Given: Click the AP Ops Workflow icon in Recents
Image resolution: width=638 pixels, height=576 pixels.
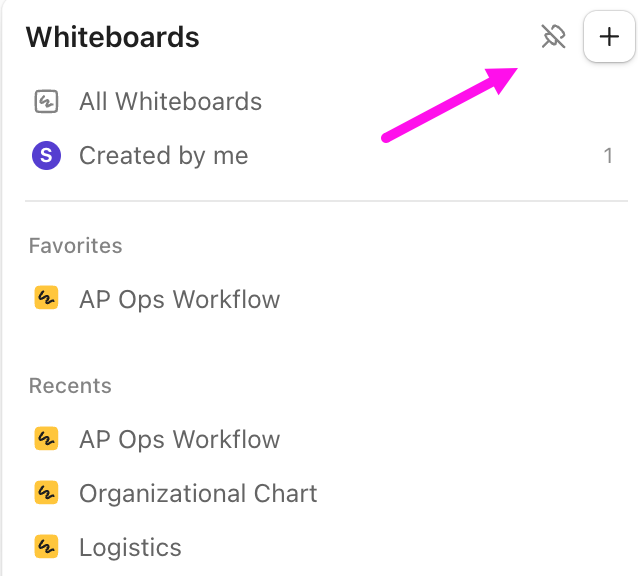Looking at the screenshot, I should [46, 440].
